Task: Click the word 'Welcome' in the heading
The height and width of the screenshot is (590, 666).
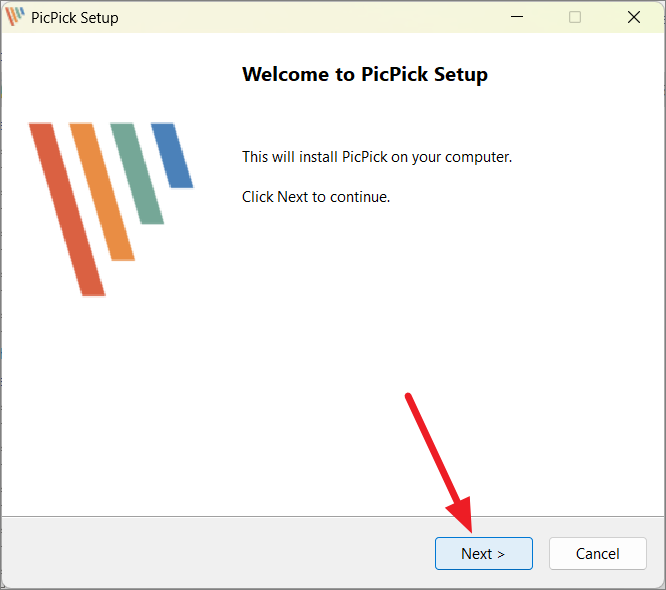Action: (x=285, y=74)
